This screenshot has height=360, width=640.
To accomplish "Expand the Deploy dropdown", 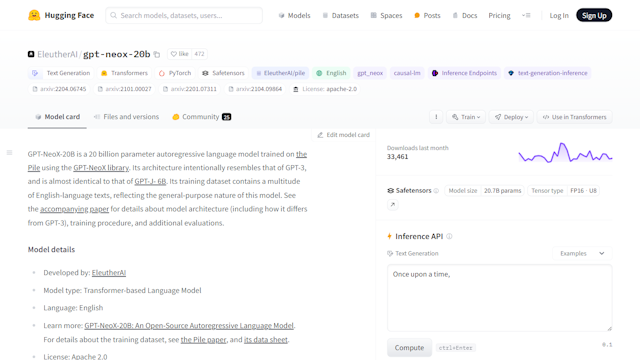I will pyautogui.click(x=511, y=117).
